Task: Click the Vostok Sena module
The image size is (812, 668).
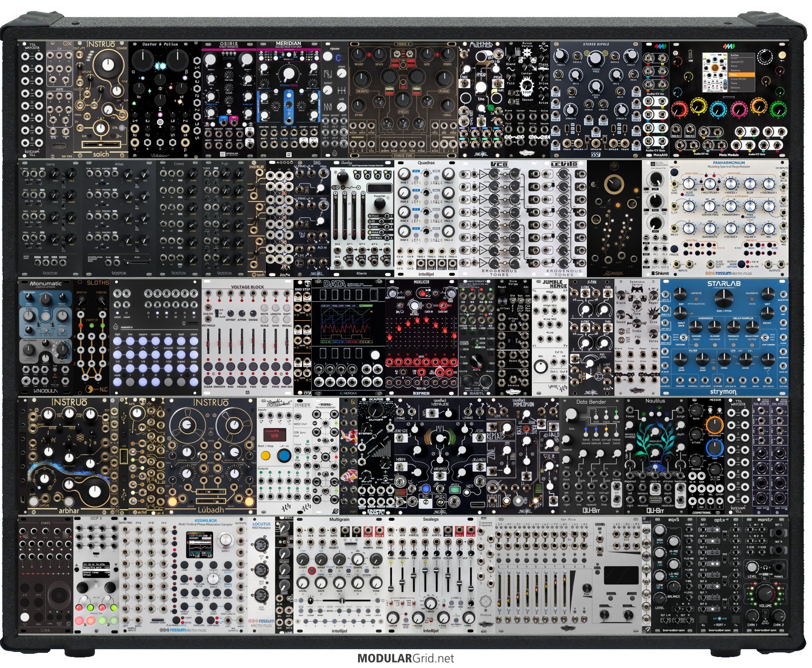Action: 50,218
